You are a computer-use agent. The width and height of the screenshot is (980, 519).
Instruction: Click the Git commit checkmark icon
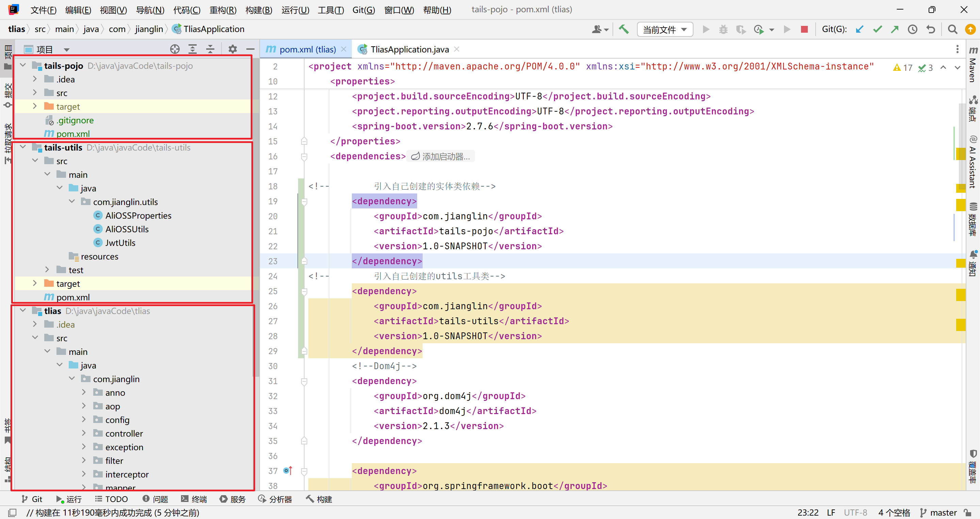point(877,29)
